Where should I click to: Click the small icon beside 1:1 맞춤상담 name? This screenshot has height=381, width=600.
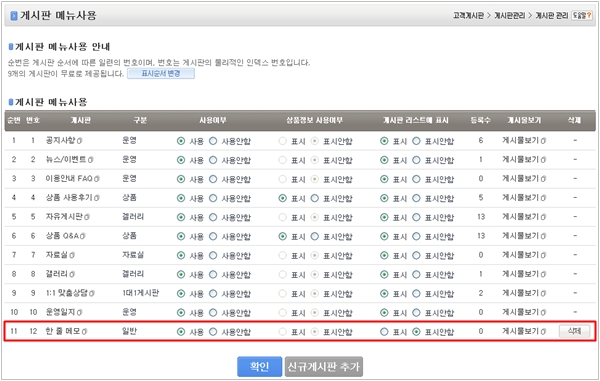92,293
